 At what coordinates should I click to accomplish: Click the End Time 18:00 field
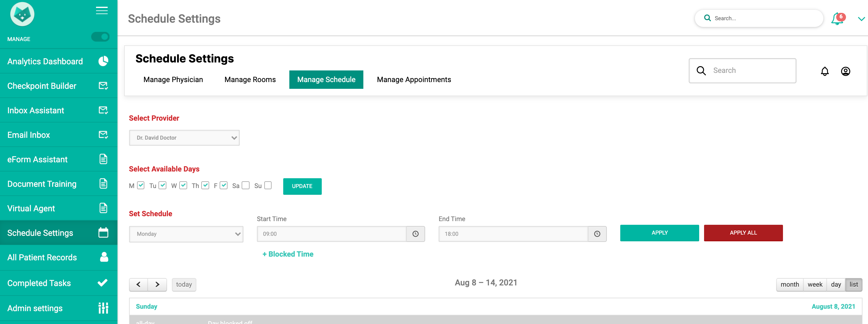(514, 234)
